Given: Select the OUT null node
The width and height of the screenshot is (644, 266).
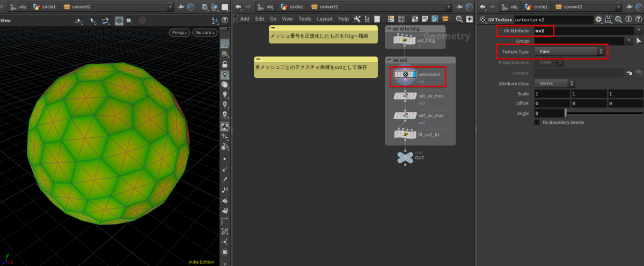Looking at the screenshot, I should [x=404, y=157].
